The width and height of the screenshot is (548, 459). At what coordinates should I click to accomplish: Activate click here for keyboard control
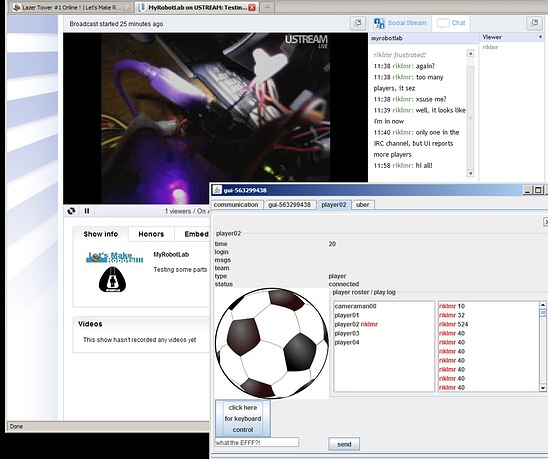243,418
